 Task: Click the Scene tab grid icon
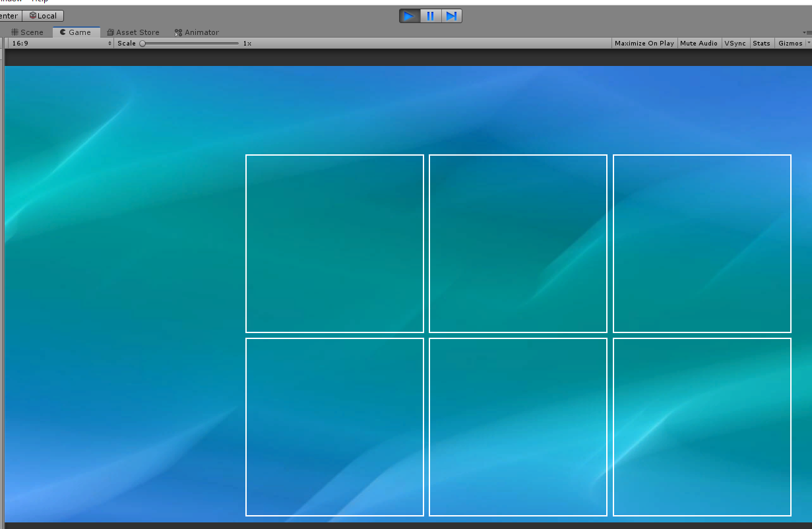(15, 32)
